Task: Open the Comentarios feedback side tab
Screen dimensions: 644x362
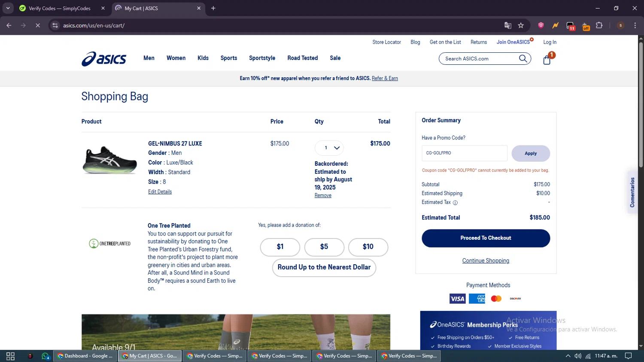Action: 632,193
